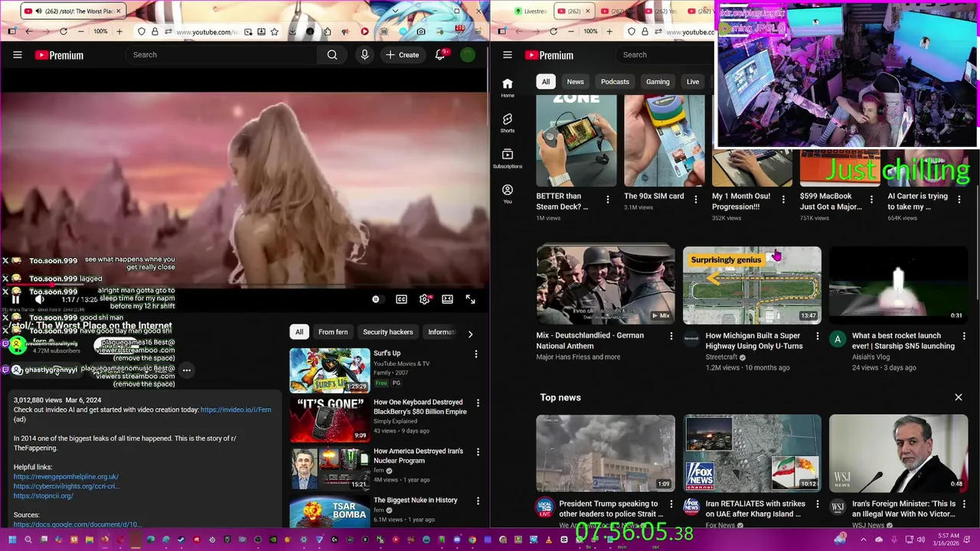
Task: Reload the page in the left browser window
Action: (64, 31)
